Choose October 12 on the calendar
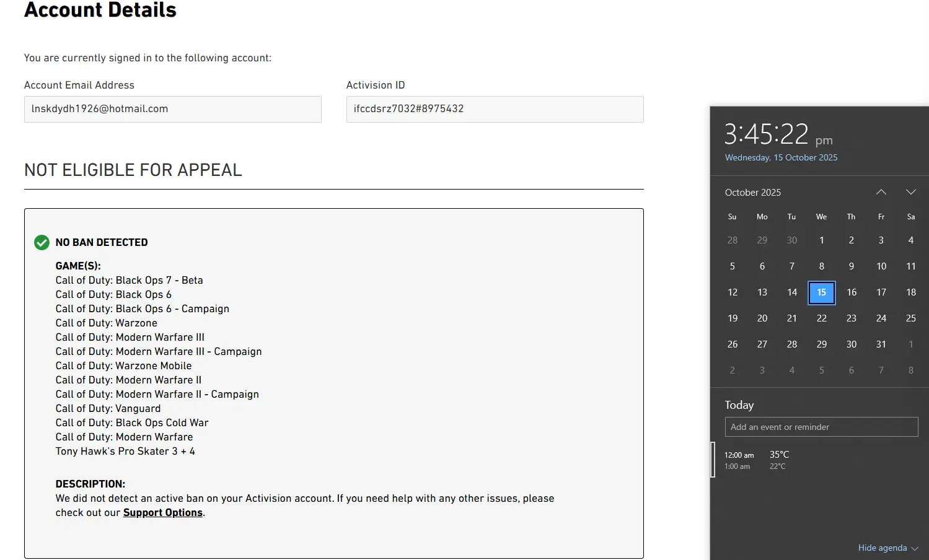Image resolution: width=929 pixels, height=560 pixels. click(x=733, y=292)
